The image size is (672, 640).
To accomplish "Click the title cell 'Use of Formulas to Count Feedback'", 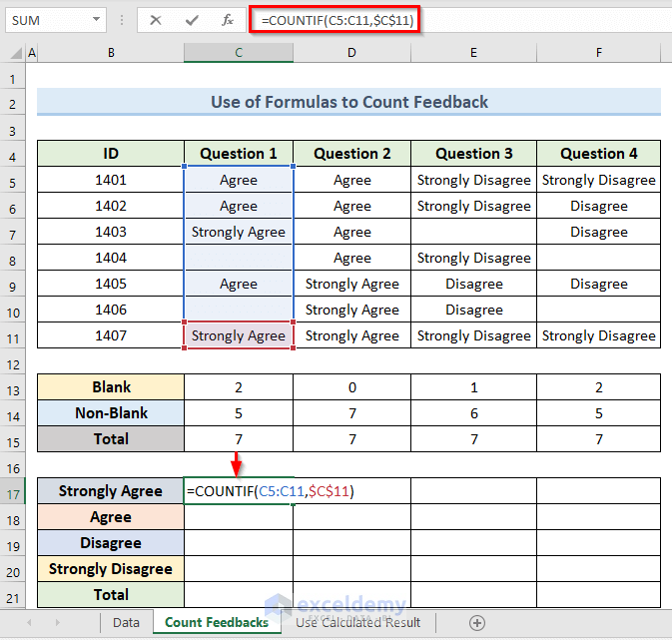I will click(x=348, y=102).
